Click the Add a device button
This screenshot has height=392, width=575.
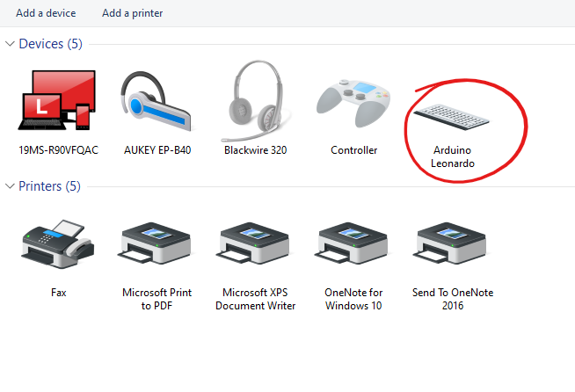46,13
